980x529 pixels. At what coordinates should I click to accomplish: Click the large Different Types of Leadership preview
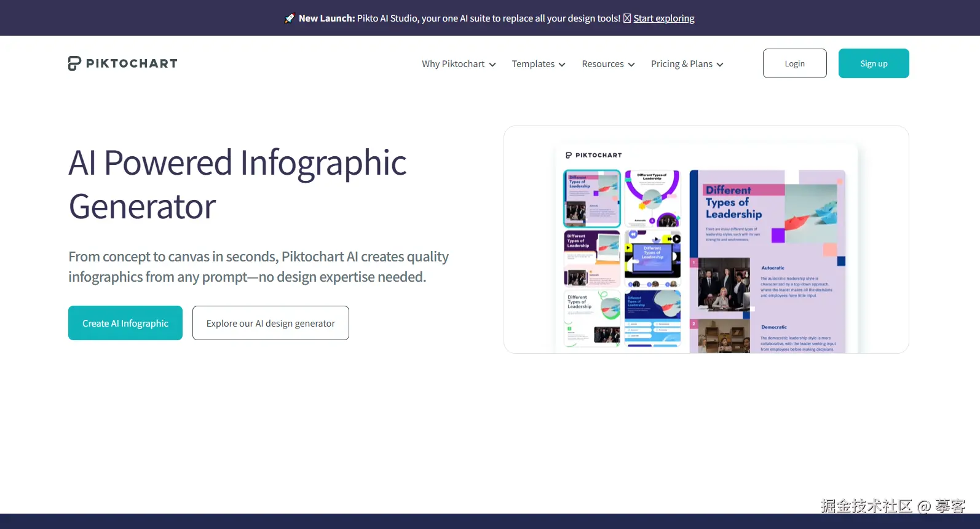point(768,261)
